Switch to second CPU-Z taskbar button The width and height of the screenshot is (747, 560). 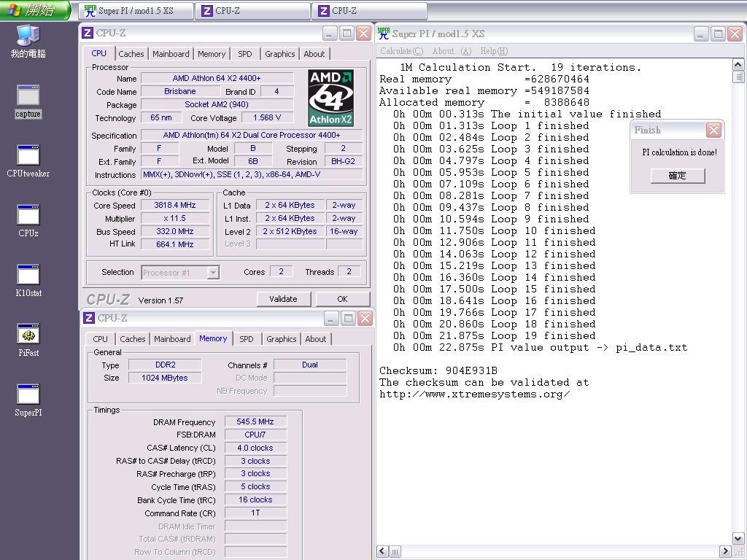click(x=370, y=10)
